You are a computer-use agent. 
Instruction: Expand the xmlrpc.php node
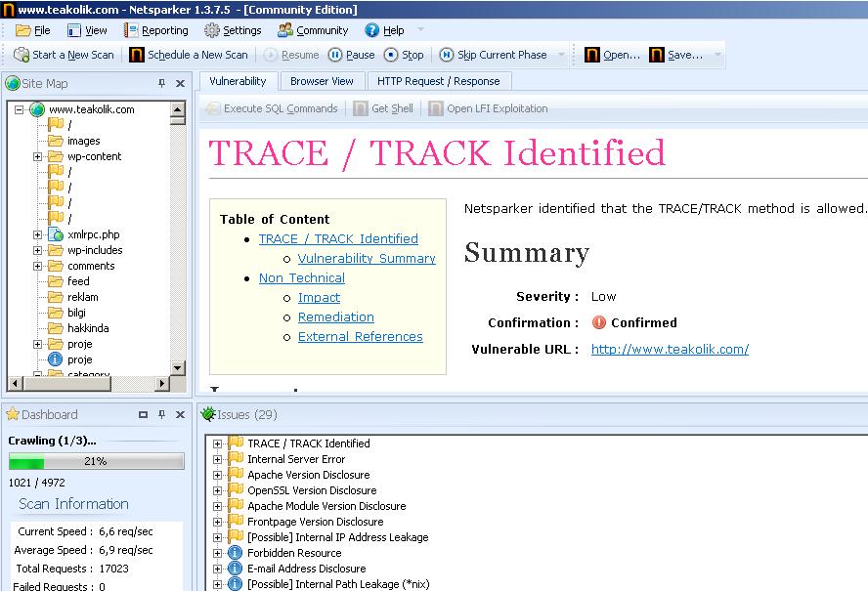tap(38, 234)
